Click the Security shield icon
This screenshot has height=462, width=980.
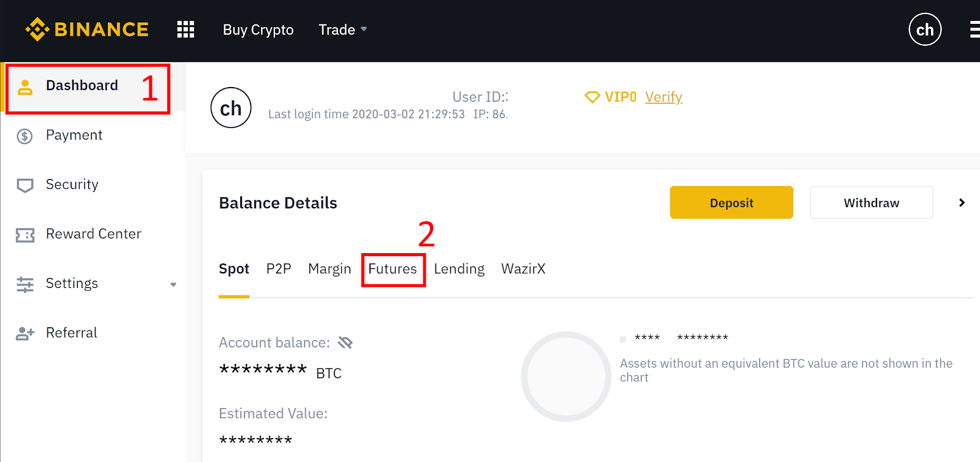tap(24, 185)
